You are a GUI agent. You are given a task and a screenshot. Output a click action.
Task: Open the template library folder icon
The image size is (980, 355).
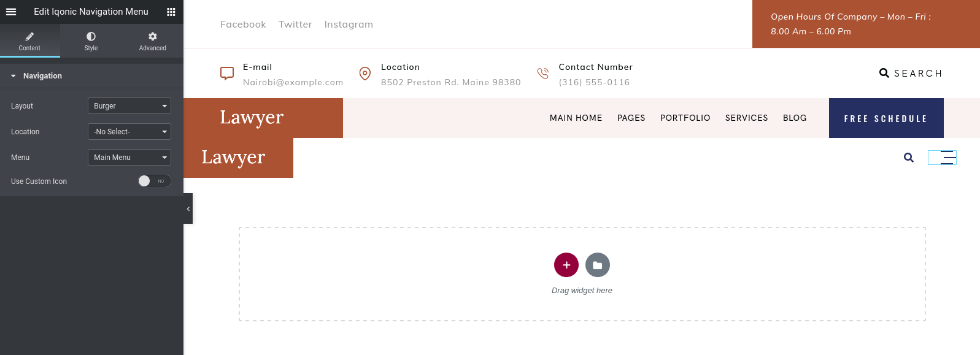tap(598, 265)
